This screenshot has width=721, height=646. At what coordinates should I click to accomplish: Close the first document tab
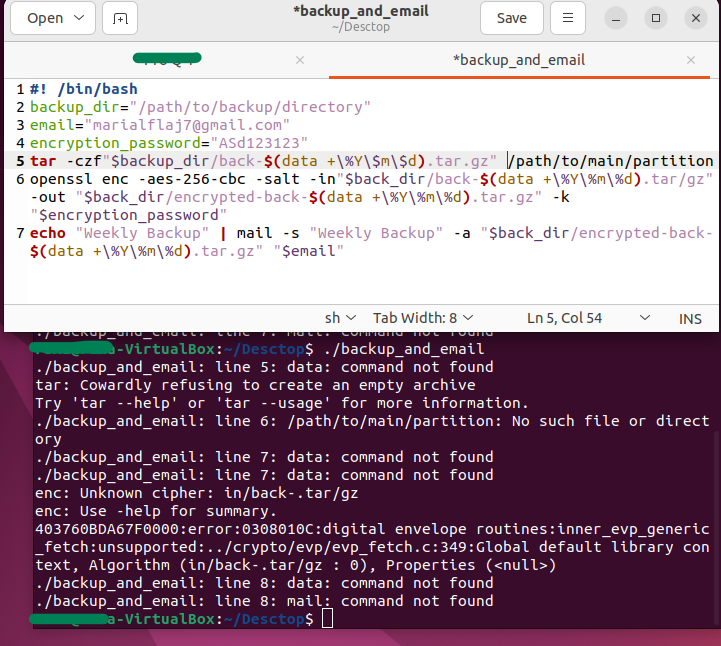tap(300, 60)
